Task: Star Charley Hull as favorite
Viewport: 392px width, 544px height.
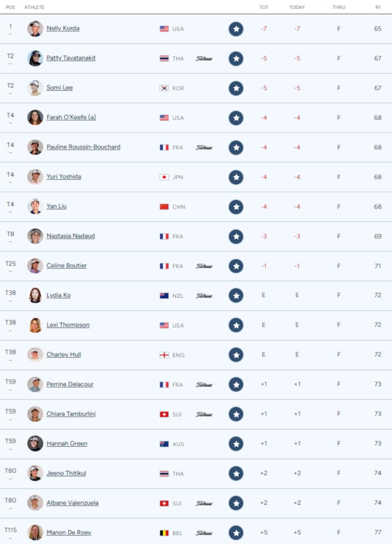Action: 236,355
